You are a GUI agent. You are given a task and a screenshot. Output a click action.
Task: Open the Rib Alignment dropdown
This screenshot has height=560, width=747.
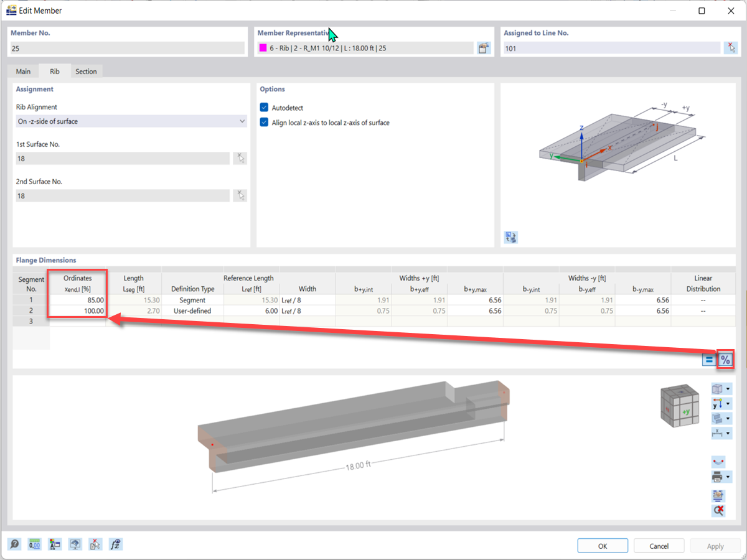(x=242, y=121)
